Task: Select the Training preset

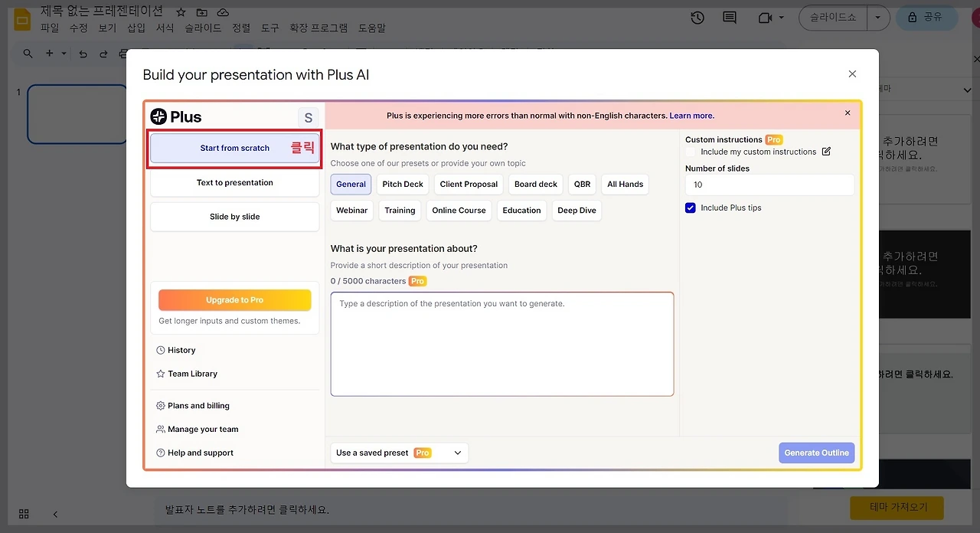Action: pos(400,211)
